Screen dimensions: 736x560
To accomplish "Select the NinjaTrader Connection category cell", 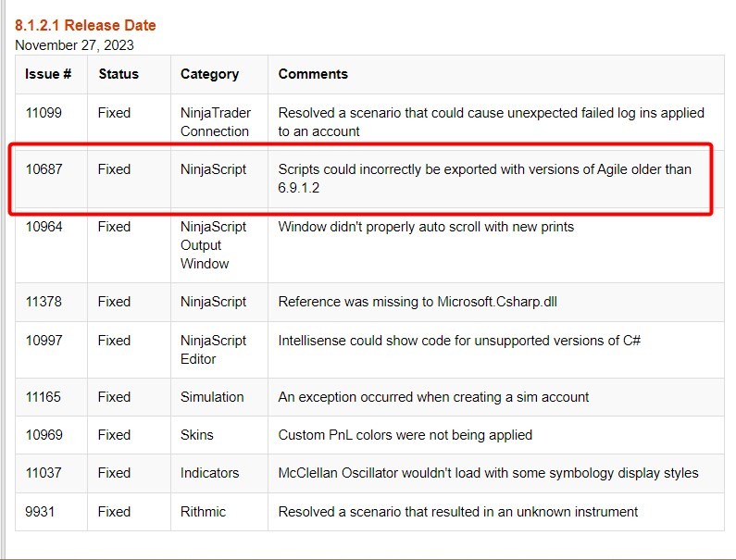I will click(215, 122).
